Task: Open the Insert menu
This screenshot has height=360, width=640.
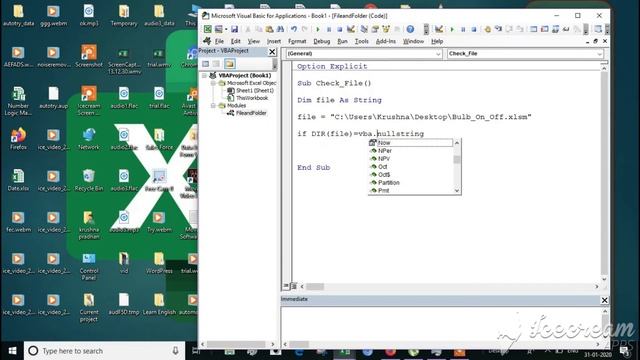Action: point(274,41)
